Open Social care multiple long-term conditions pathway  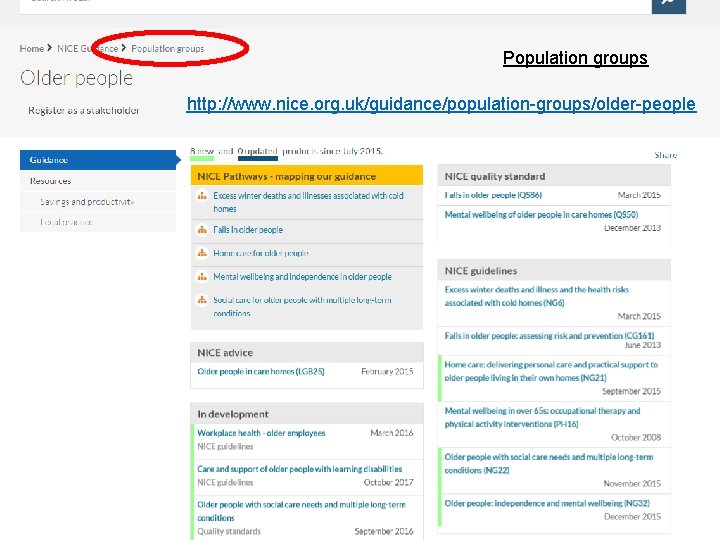pos(302,306)
